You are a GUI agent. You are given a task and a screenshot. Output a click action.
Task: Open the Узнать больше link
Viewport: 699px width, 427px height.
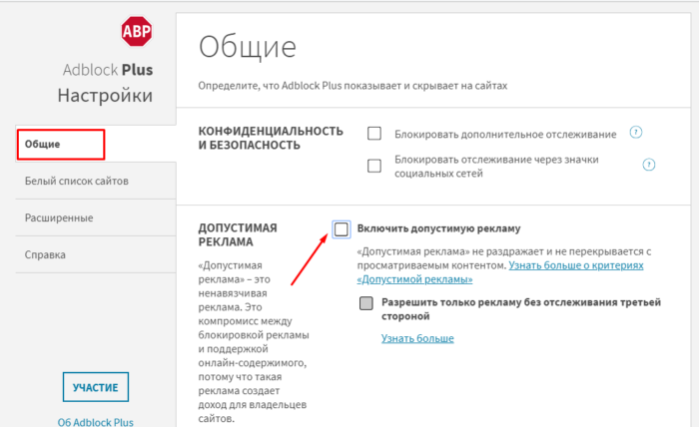coord(417,338)
